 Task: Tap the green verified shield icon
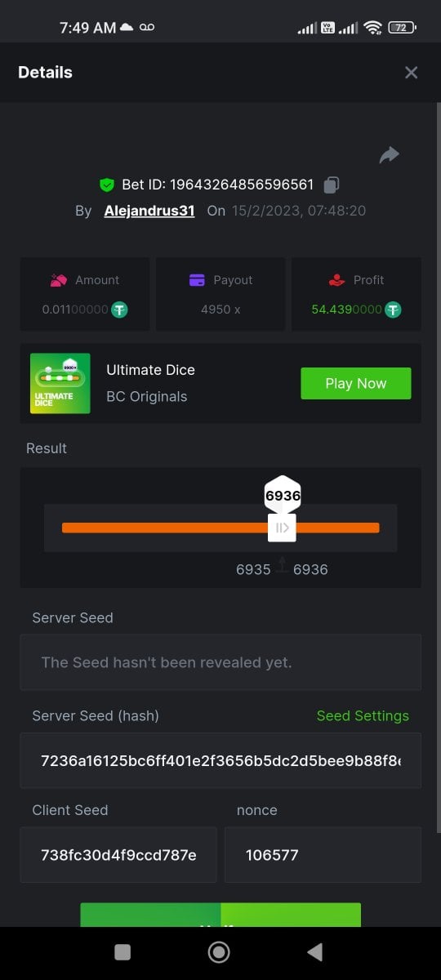(x=107, y=185)
